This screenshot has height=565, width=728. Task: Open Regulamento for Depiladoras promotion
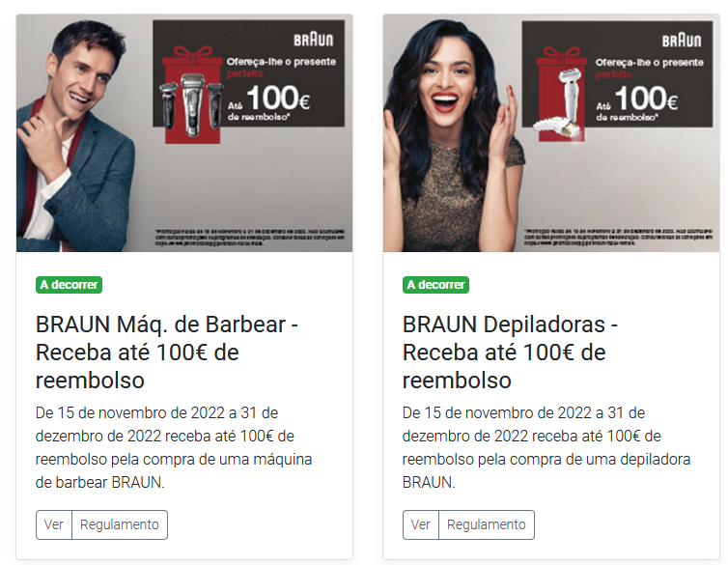[x=487, y=524]
